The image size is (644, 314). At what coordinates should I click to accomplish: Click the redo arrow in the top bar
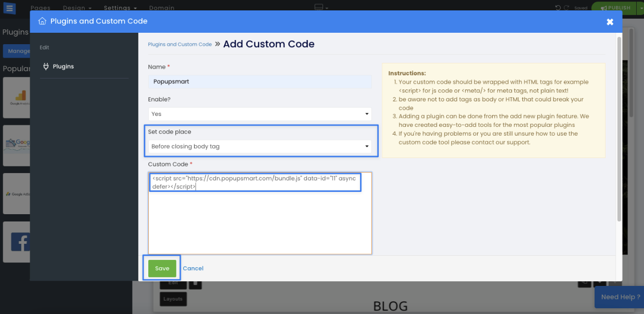(x=566, y=8)
